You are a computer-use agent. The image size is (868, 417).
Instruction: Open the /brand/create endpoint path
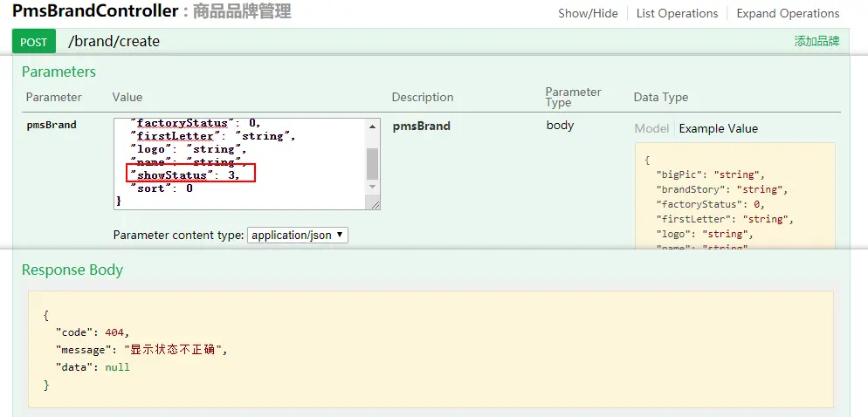click(114, 42)
